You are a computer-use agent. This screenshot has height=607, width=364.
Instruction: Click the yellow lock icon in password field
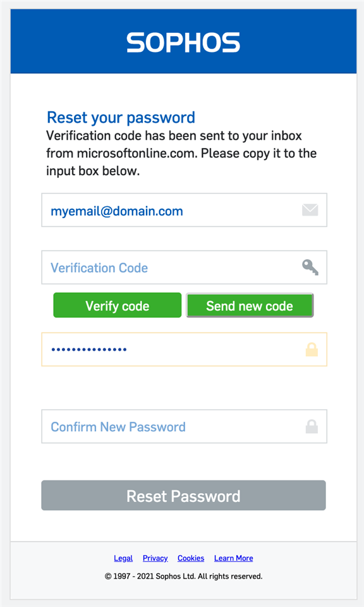[312, 350]
